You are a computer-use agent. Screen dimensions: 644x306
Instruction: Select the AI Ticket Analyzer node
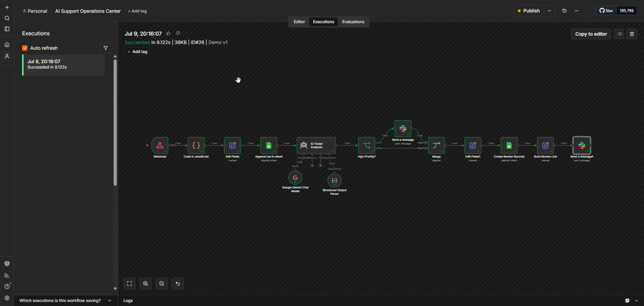pos(316,145)
